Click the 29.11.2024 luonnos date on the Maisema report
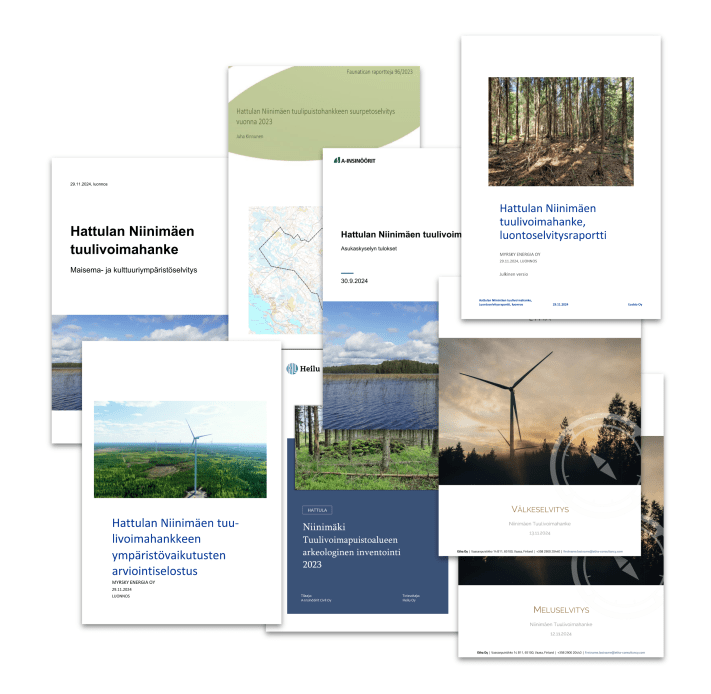The width and height of the screenshot is (711, 694). pyautogui.click(x=89, y=184)
